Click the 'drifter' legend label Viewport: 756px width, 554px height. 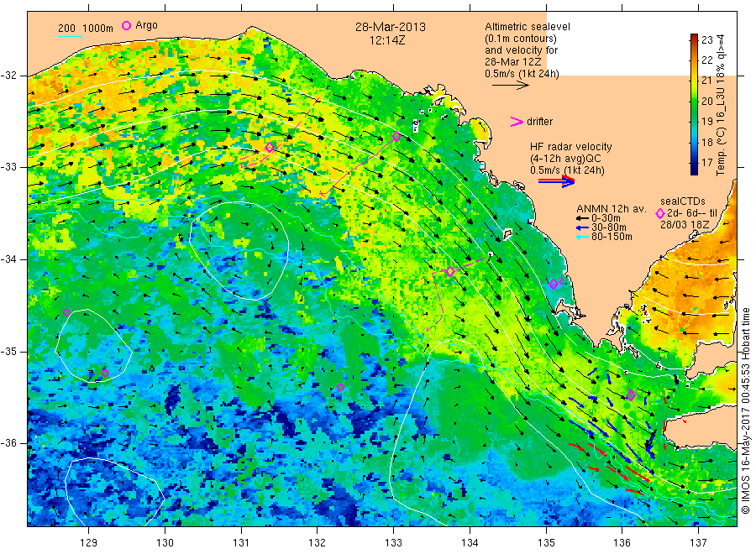coord(540,122)
